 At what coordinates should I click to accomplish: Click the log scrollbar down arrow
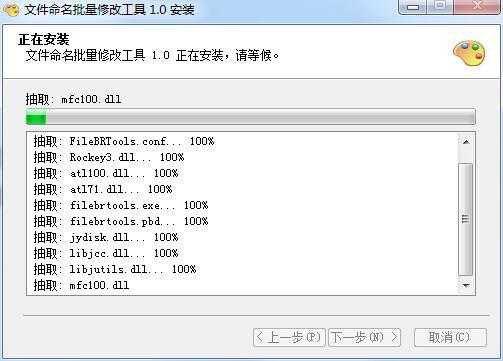[466, 285]
